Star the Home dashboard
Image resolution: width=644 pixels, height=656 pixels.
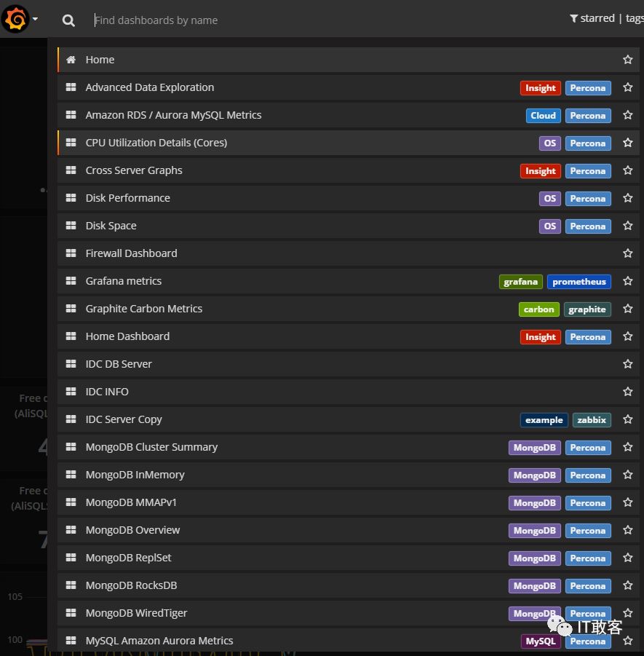pyautogui.click(x=627, y=60)
